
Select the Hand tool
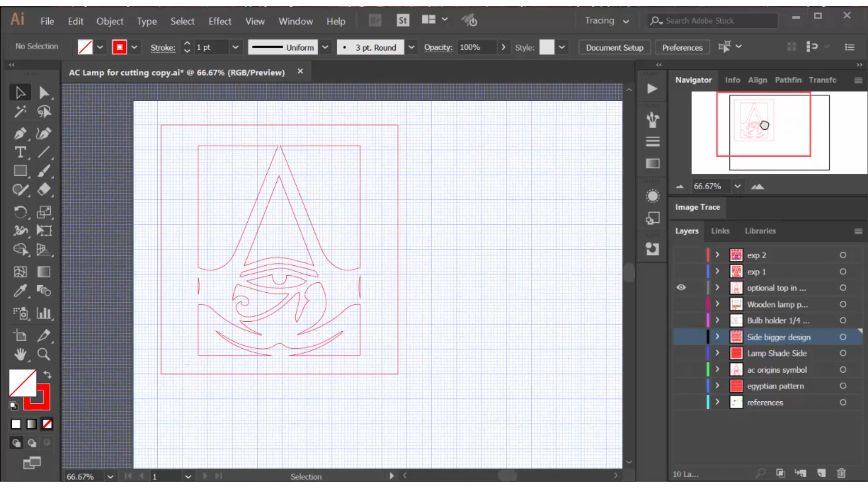(20, 354)
